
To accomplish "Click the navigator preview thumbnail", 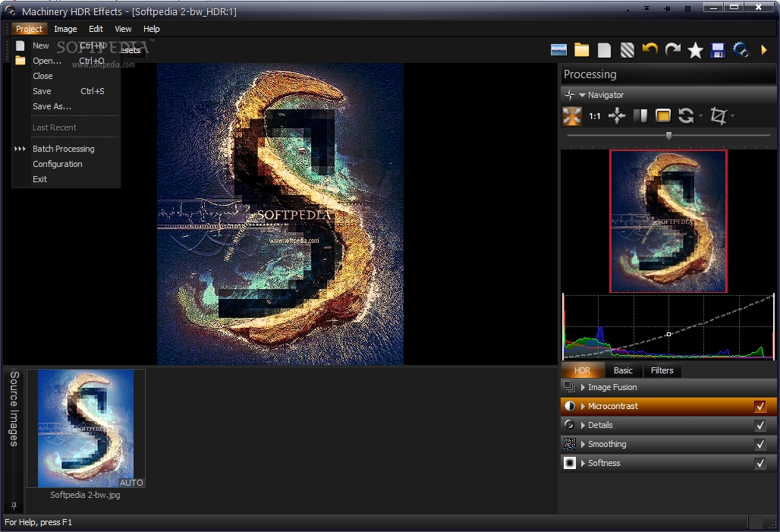I will click(x=668, y=221).
